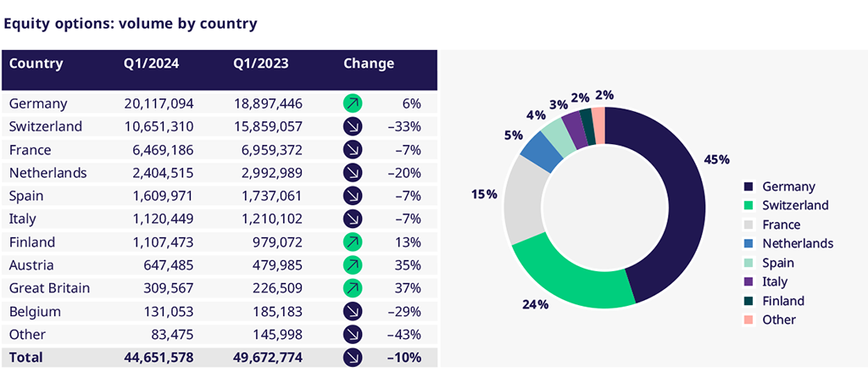Click the green up arrow for Austria
Image resolution: width=868 pixels, height=389 pixels.
tap(353, 265)
